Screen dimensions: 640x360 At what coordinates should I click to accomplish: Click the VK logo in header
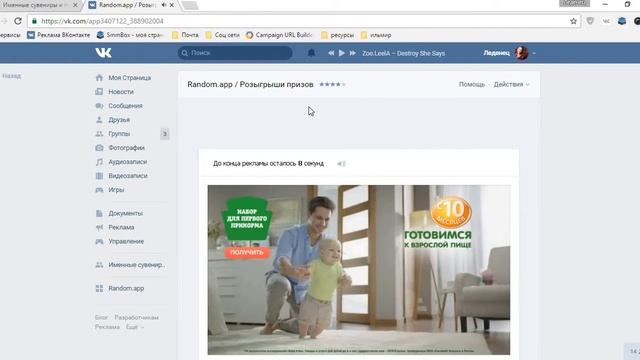[103, 53]
